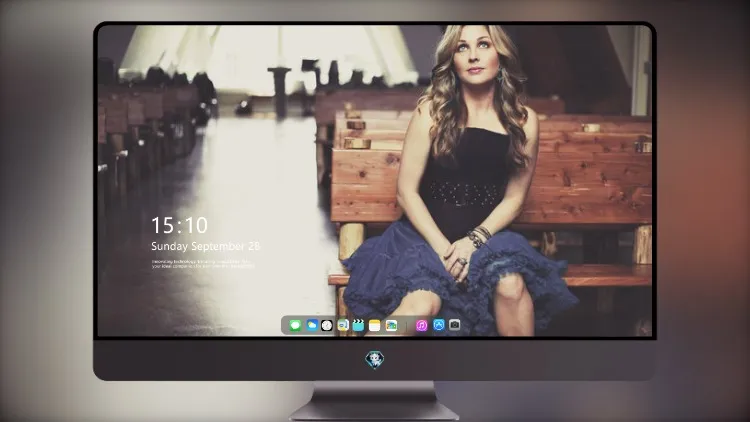This screenshot has height=422, width=750.
Task: Click the Sunday September 28 date text
Action: [x=206, y=246]
